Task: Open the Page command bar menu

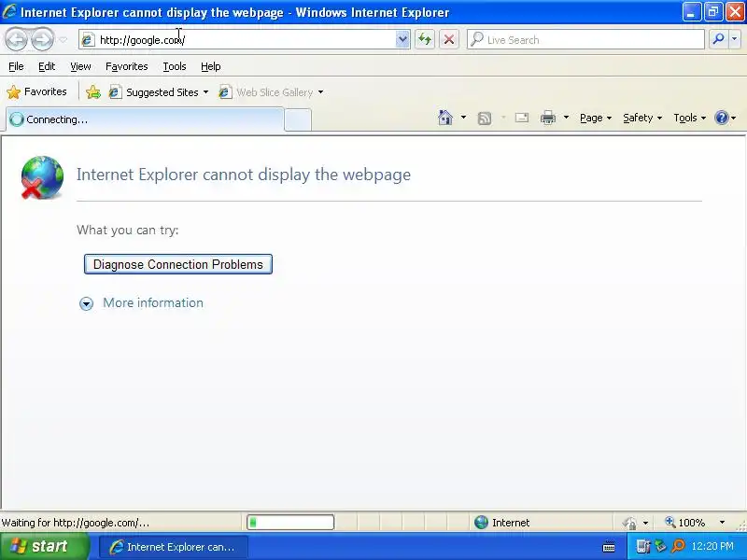Action: coord(596,119)
